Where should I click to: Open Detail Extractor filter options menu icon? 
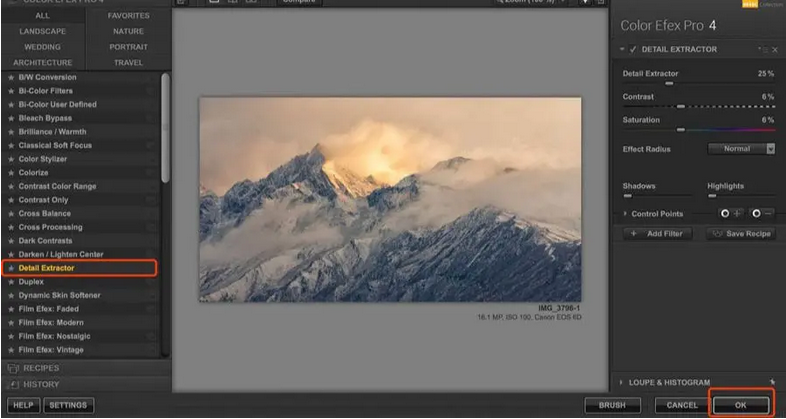pos(764,50)
